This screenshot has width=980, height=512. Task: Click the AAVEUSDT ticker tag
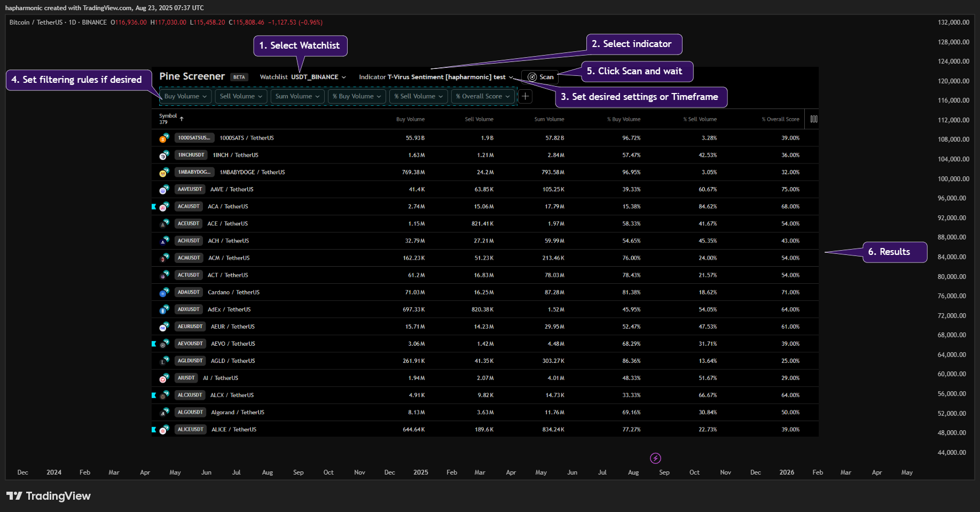click(190, 189)
